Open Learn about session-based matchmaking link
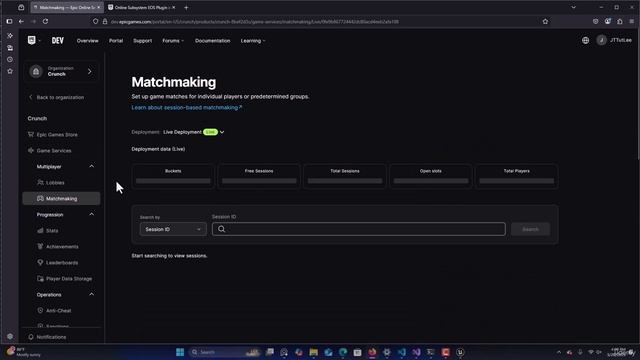The width and height of the screenshot is (640, 360). coord(187,107)
